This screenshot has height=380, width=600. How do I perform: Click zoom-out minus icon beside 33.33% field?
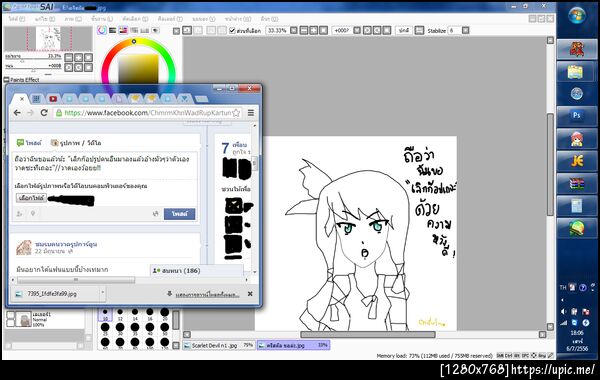click(304, 30)
